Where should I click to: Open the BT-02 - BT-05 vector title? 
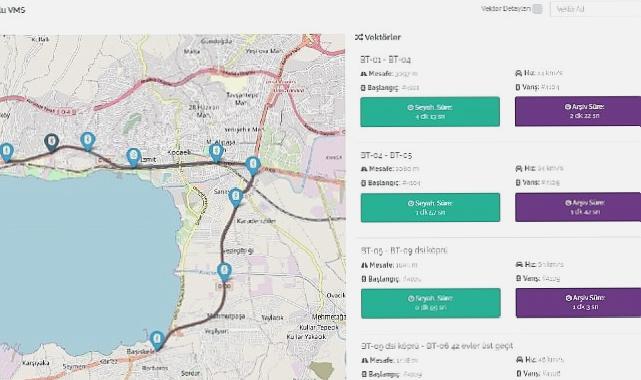click(x=386, y=155)
